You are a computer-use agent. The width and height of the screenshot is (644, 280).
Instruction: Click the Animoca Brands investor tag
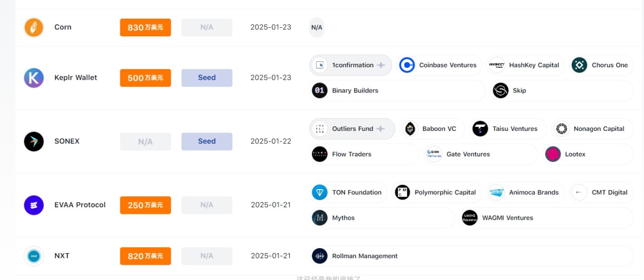pyautogui.click(x=526, y=193)
